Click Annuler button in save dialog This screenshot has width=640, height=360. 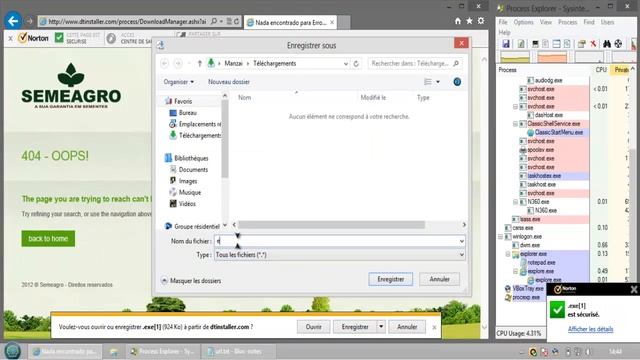[x=440, y=279]
